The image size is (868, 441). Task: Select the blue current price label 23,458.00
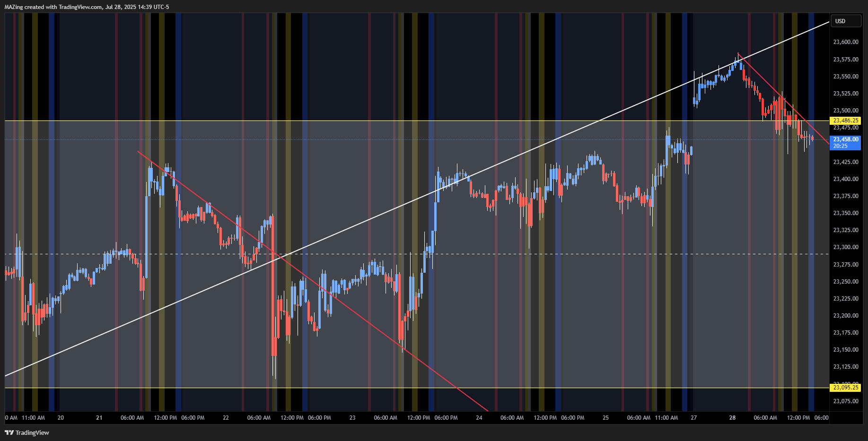[x=845, y=142]
